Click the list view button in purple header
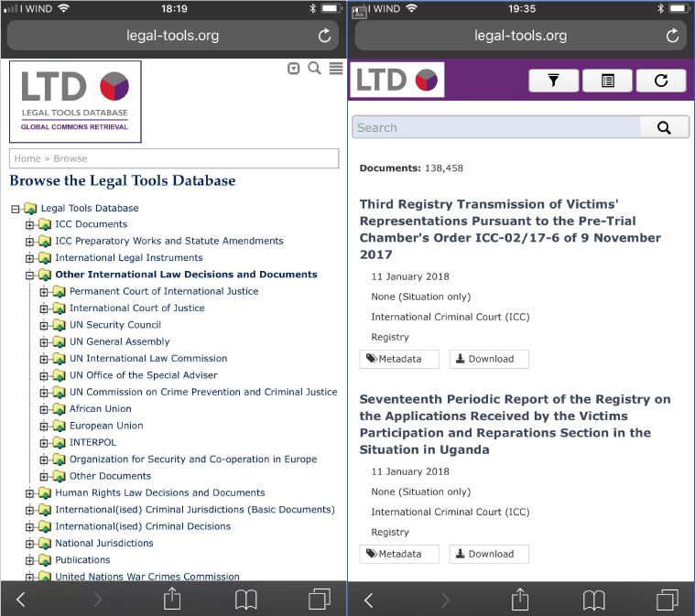The height and width of the screenshot is (616, 695). (x=607, y=81)
